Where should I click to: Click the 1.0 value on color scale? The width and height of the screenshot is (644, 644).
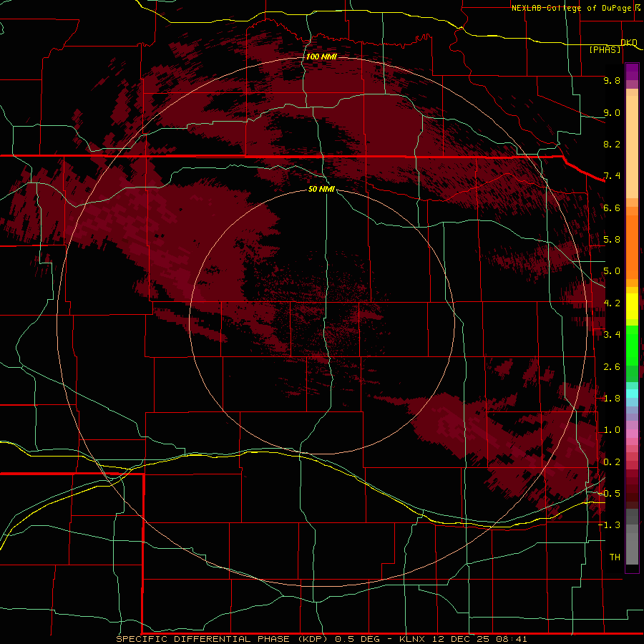pyautogui.click(x=612, y=430)
